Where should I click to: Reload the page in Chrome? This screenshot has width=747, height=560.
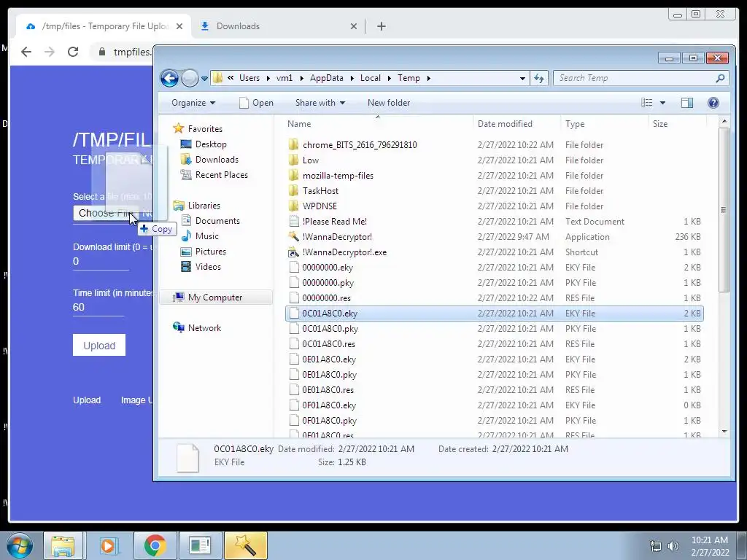click(73, 52)
